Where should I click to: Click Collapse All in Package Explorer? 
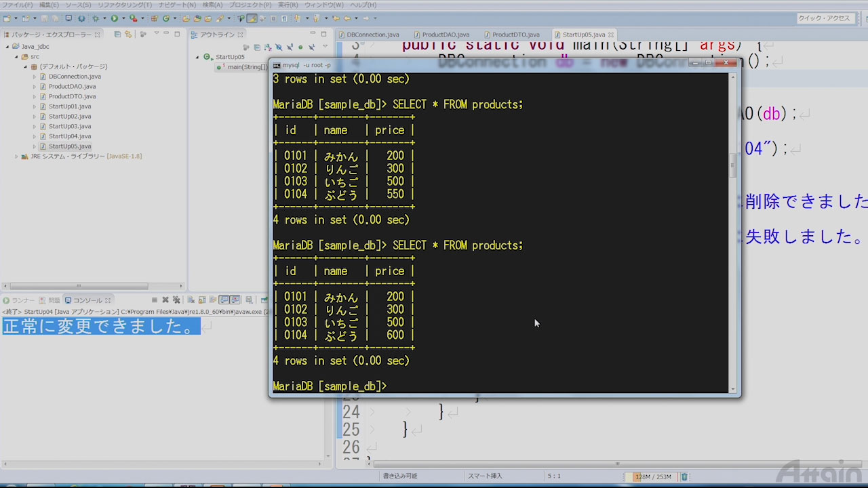[118, 35]
